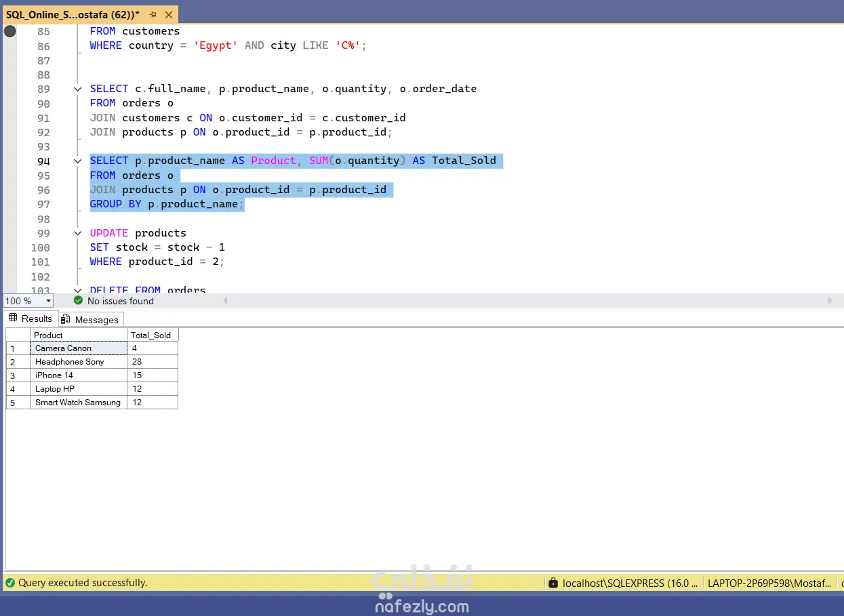Click the LAPTOP-2P69P598\Mostaf user status item
The height and width of the screenshot is (616, 844).
(x=769, y=582)
